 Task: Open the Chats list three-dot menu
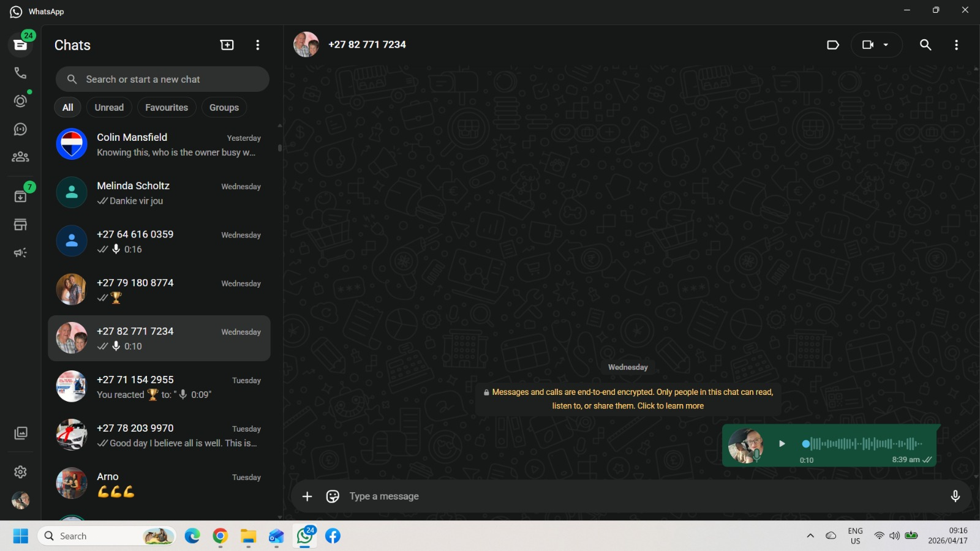click(x=257, y=45)
